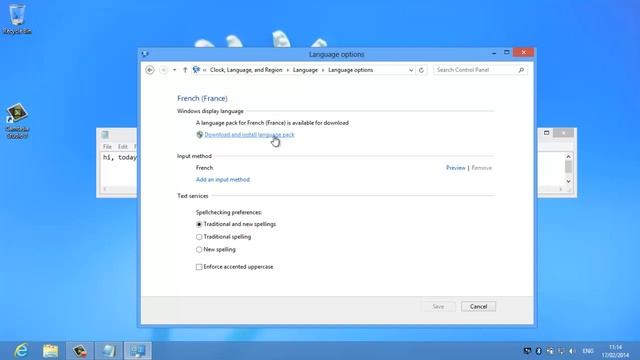Viewport: 640px width, 360px height.
Task: Select the Camtasia Studio desktop shortcut
Action: [17, 121]
